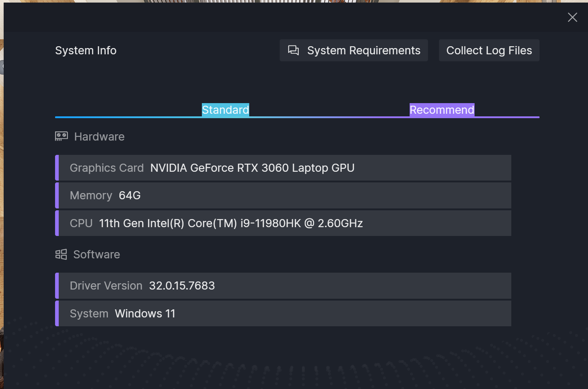Click the gradient bar under Standard and Recommend
Image resolution: width=588 pixels, height=389 pixels.
(x=297, y=117)
